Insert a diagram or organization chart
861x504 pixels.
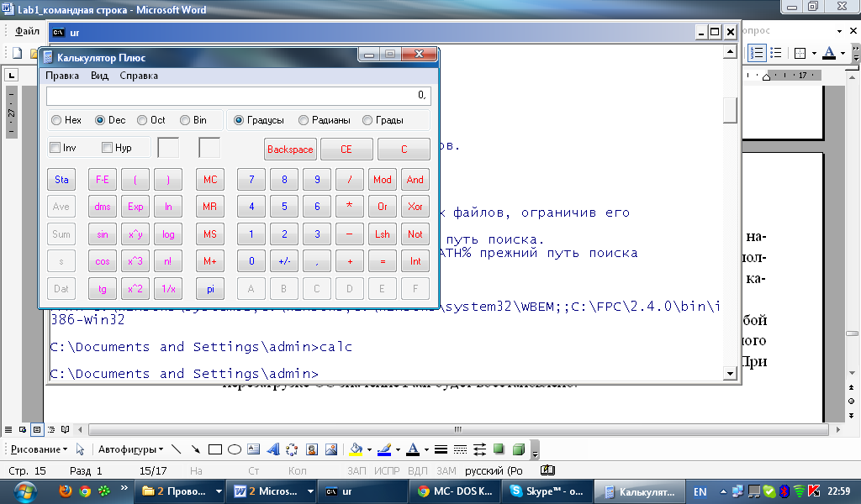tap(292, 449)
